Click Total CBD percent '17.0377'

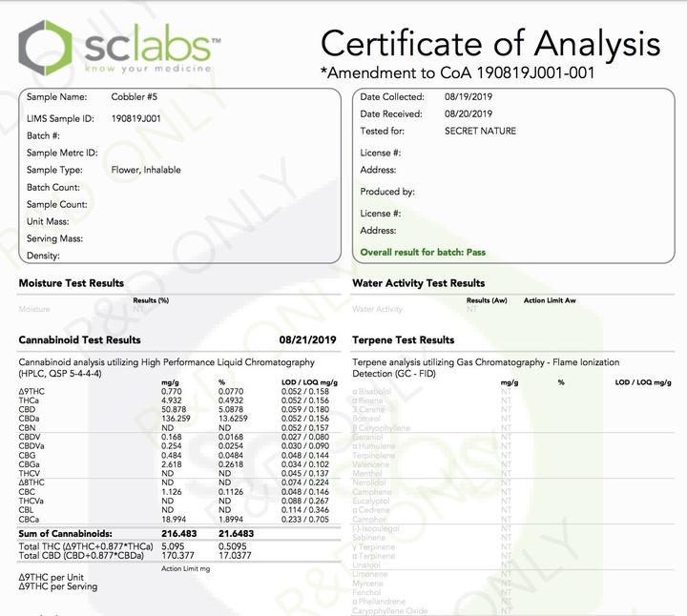tap(235, 556)
